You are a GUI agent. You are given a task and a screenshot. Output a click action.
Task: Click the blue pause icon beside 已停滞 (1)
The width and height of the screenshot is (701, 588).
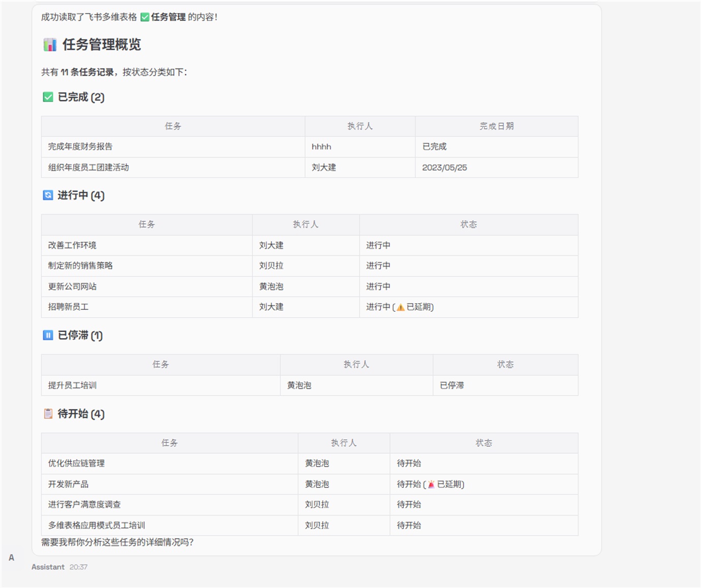(48, 335)
